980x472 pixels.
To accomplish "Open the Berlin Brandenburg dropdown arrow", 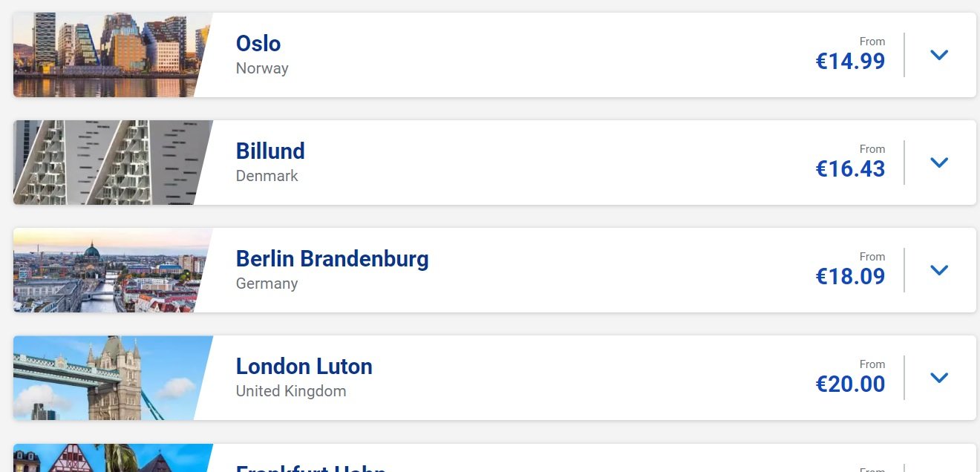I will (939, 270).
